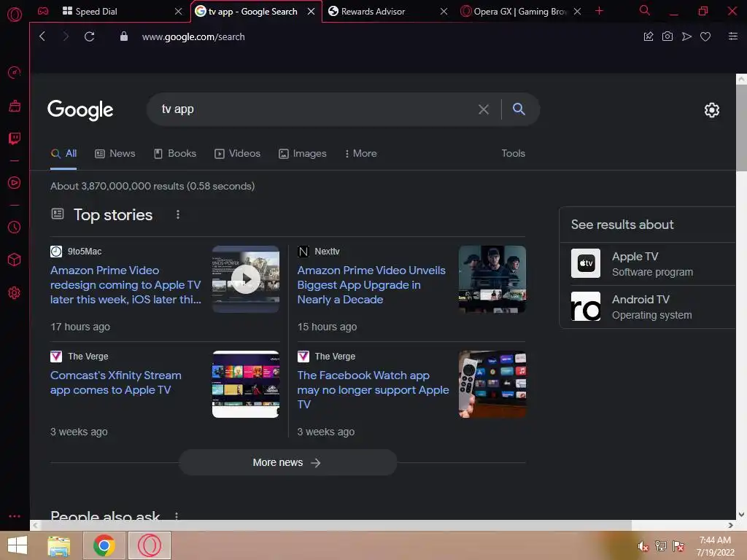Click the Google logo

pos(80,110)
